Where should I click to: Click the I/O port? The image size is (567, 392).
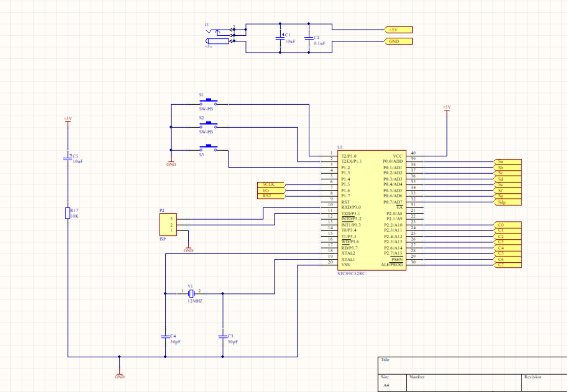pos(271,190)
